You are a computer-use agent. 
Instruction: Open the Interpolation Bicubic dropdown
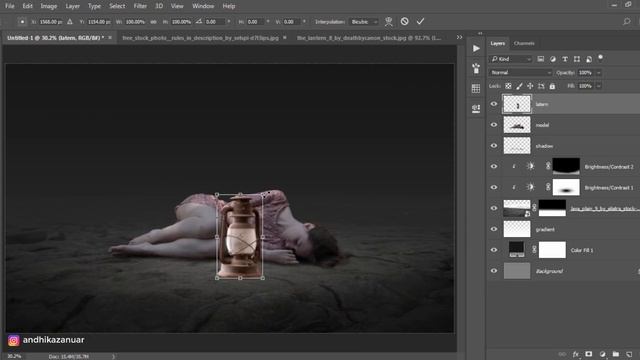[x=363, y=22]
